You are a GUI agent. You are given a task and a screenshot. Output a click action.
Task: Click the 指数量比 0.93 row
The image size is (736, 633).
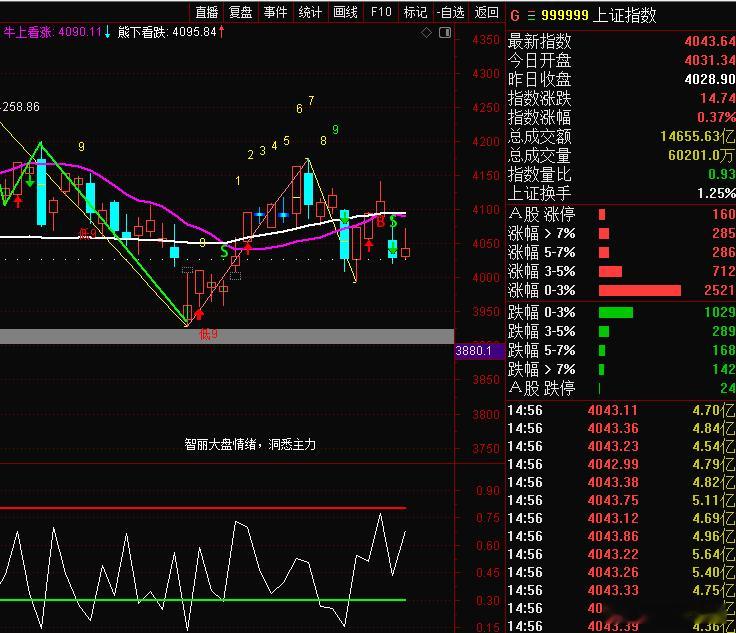pyautogui.click(x=621, y=174)
